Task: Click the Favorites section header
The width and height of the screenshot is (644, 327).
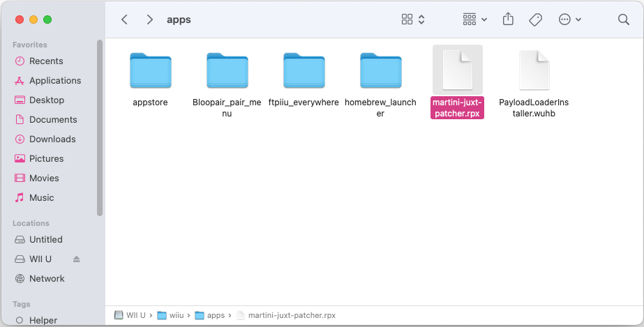Action: coord(30,45)
